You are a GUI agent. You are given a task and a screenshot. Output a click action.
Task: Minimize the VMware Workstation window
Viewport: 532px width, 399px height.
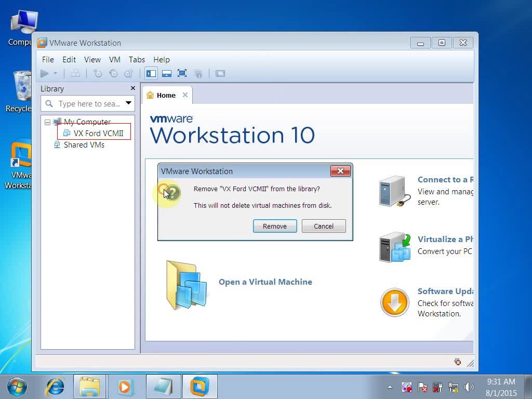420,43
